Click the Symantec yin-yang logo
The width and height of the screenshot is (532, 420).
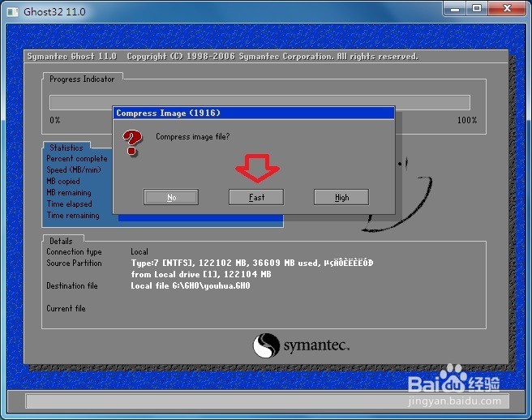pyautogui.click(x=266, y=345)
